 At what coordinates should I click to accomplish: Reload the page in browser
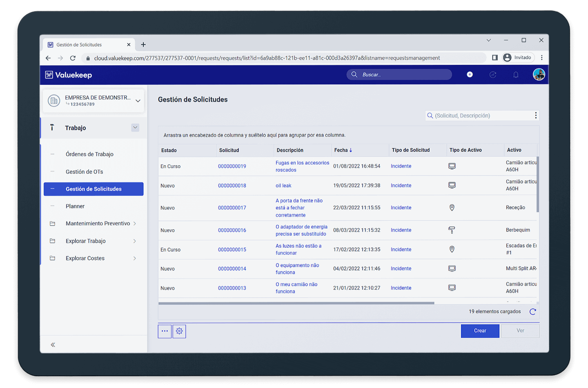point(73,58)
